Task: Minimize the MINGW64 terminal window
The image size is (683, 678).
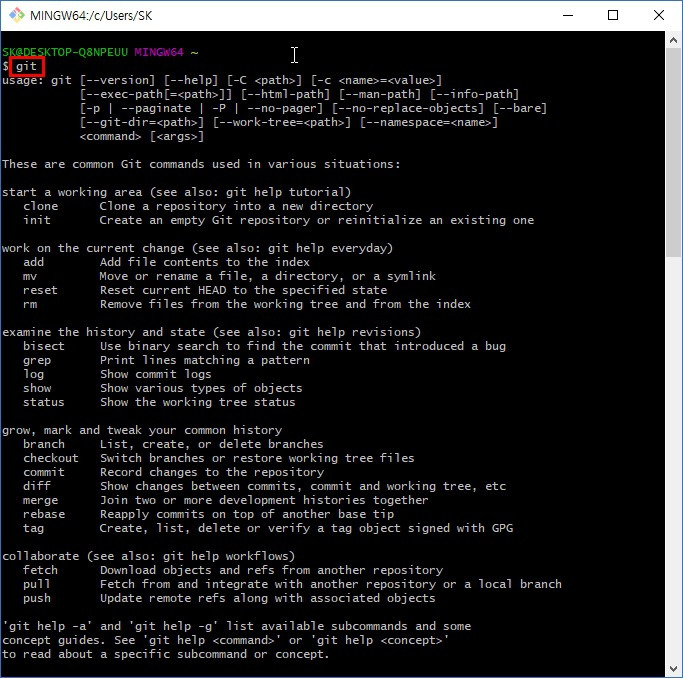Action: (x=568, y=15)
